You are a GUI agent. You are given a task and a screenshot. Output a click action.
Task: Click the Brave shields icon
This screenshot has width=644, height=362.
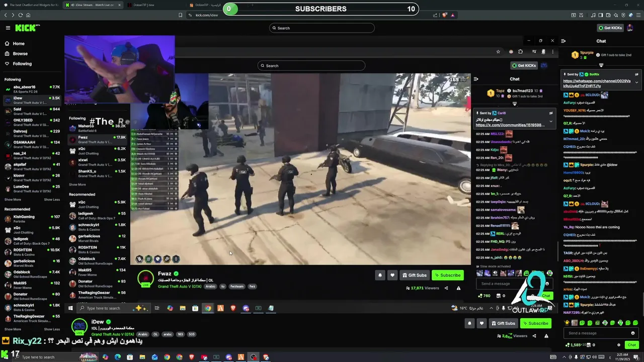pyautogui.click(x=445, y=15)
